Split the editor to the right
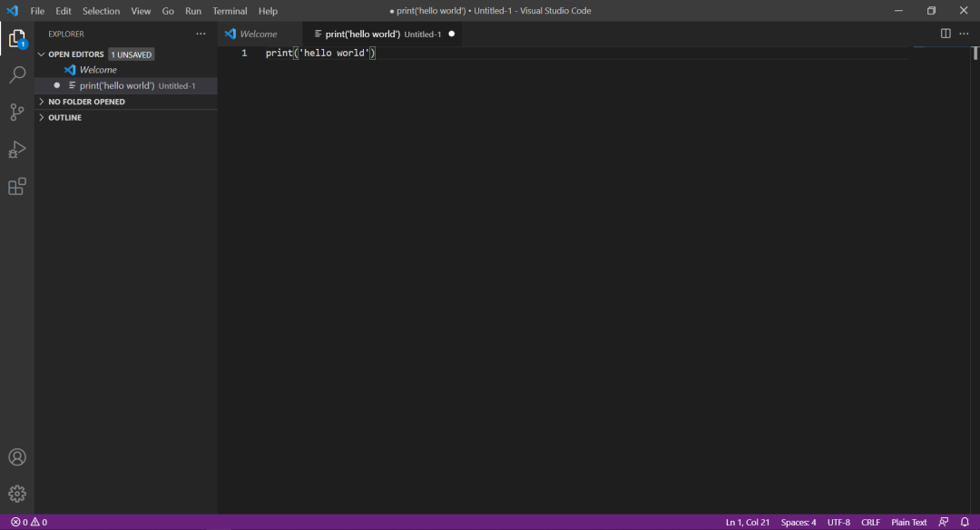 pos(946,34)
